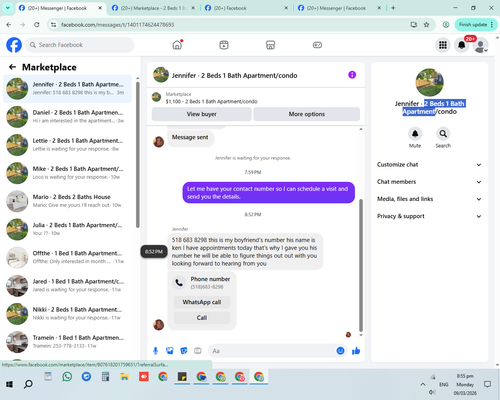Screen dimensions: 500x400
Task: Open the Windows notification center icon
Action: [487, 384]
